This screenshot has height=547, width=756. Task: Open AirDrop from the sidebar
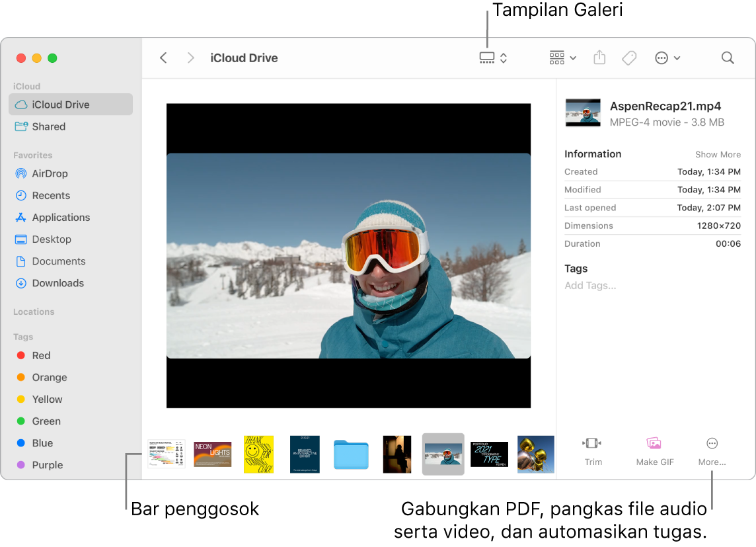(x=50, y=173)
